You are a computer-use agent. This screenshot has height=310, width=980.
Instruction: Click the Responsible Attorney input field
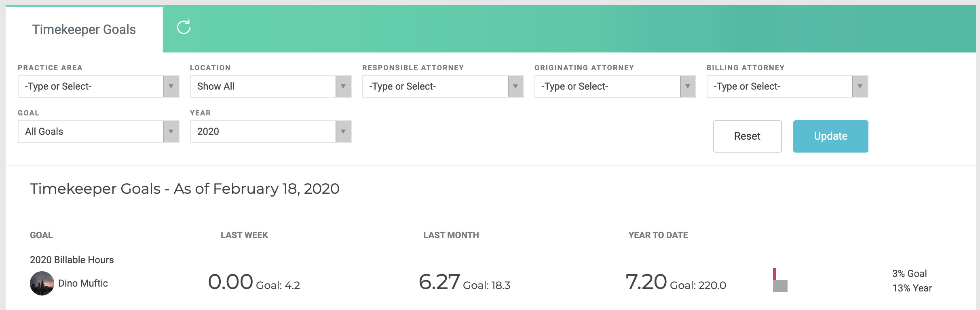click(x=435, y=86)
